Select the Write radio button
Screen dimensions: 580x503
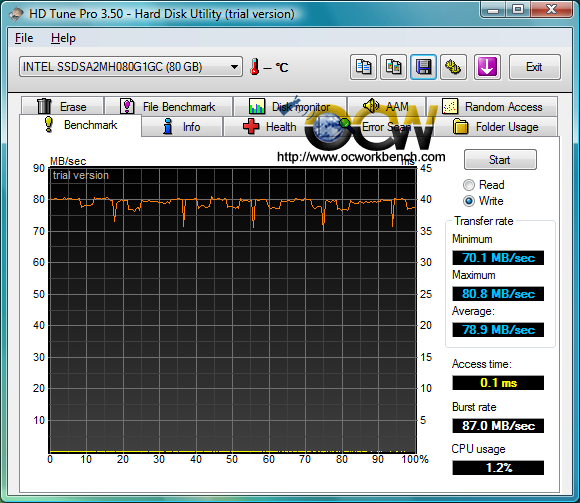click(x=469, y=201)
